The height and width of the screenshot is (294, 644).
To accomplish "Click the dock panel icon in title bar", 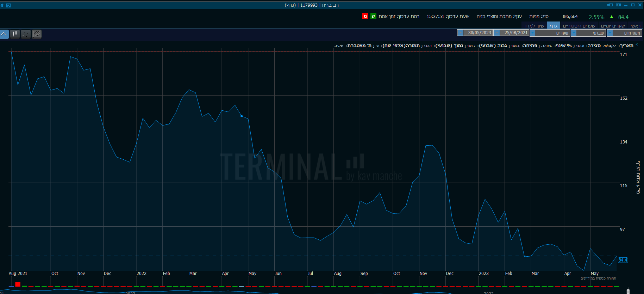I will [618, 5].
